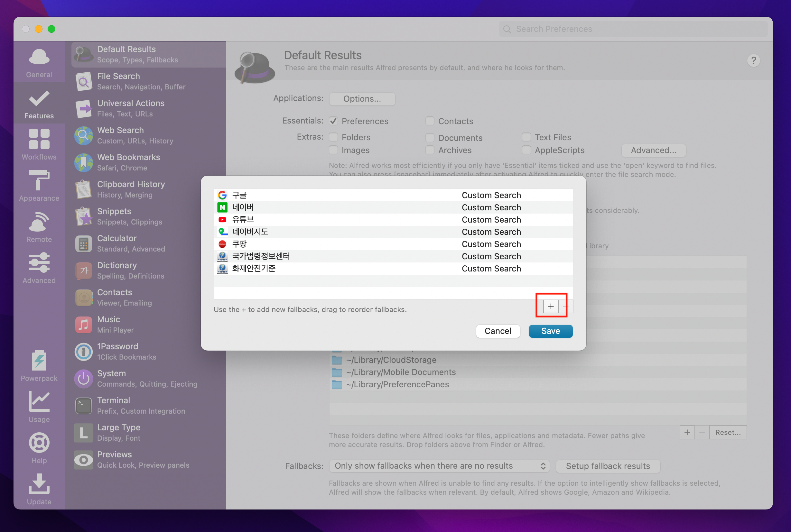Open the Remote section
Image resolution: width=791 pixels, height=532 pixels.
pyautogui.click(x=39, y=227)
